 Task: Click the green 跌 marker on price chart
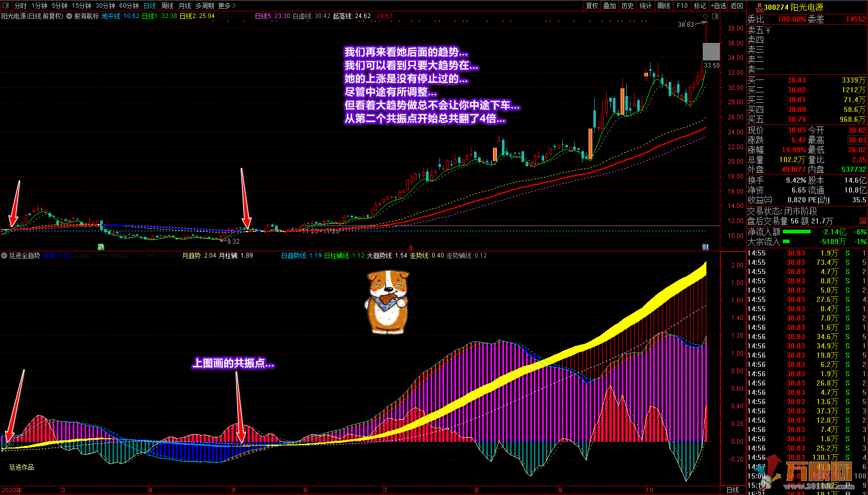(x=101, y=247)
